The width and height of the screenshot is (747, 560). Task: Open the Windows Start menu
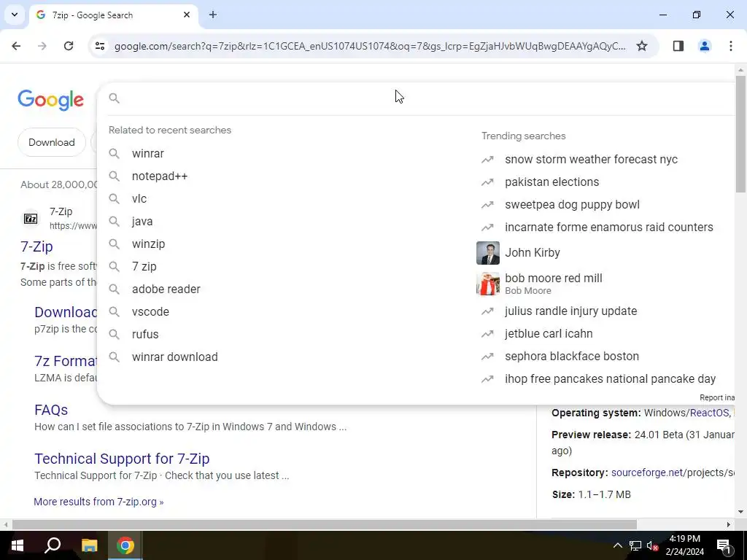18,545
